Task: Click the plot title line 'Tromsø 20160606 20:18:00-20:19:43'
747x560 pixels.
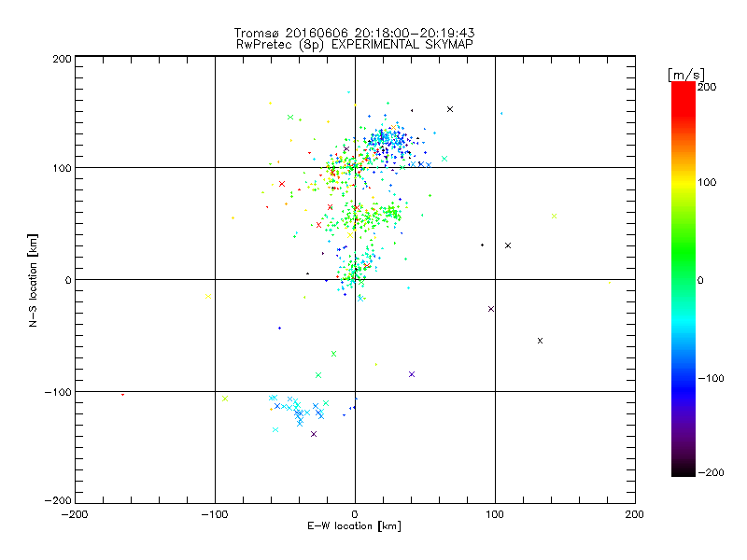Action: coord(354,33)
